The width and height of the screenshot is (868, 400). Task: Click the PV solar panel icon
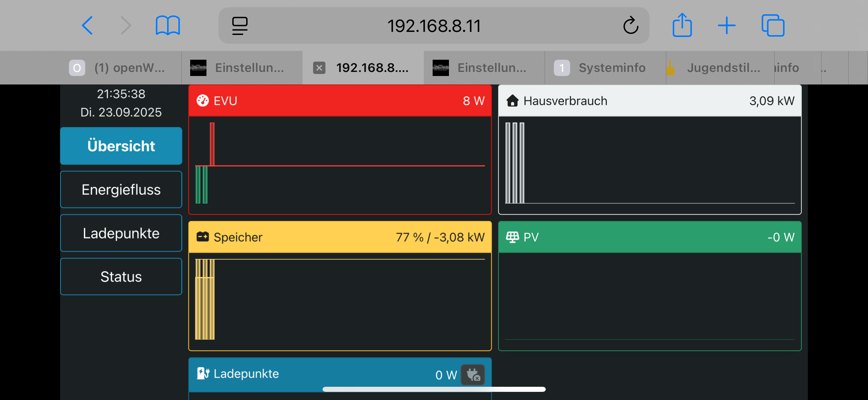[512, 237]
